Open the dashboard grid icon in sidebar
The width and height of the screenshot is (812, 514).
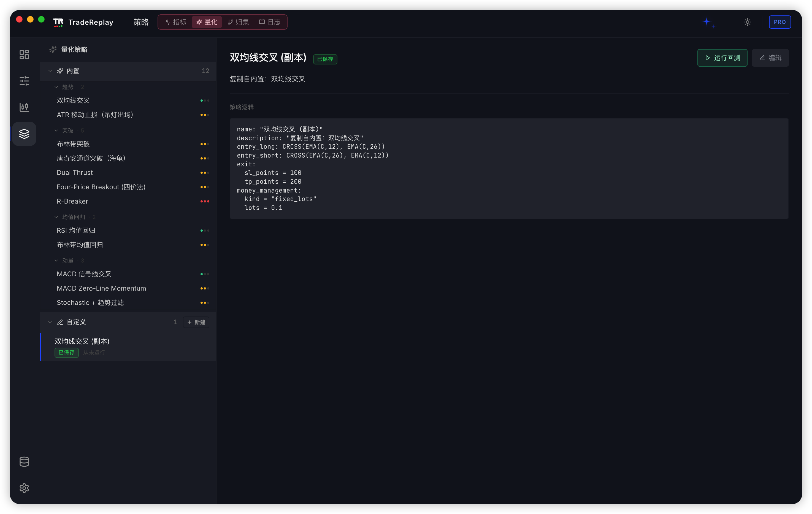(24, 54)
